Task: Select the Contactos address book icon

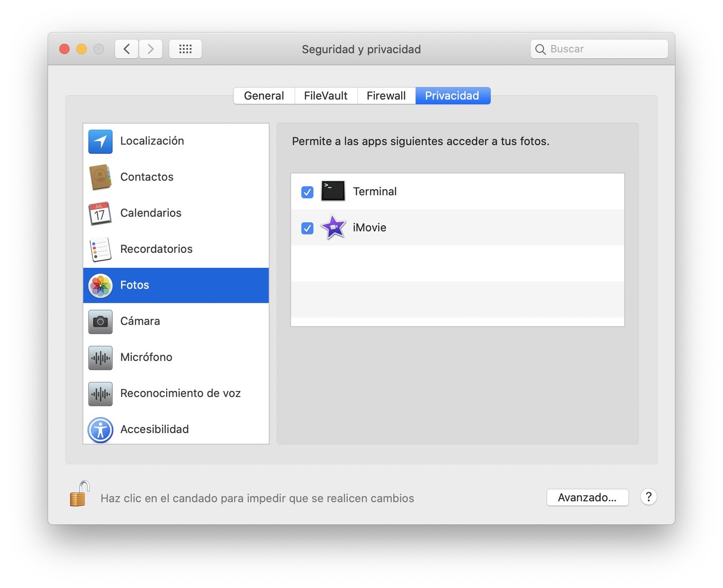Action: click(100, 177)
